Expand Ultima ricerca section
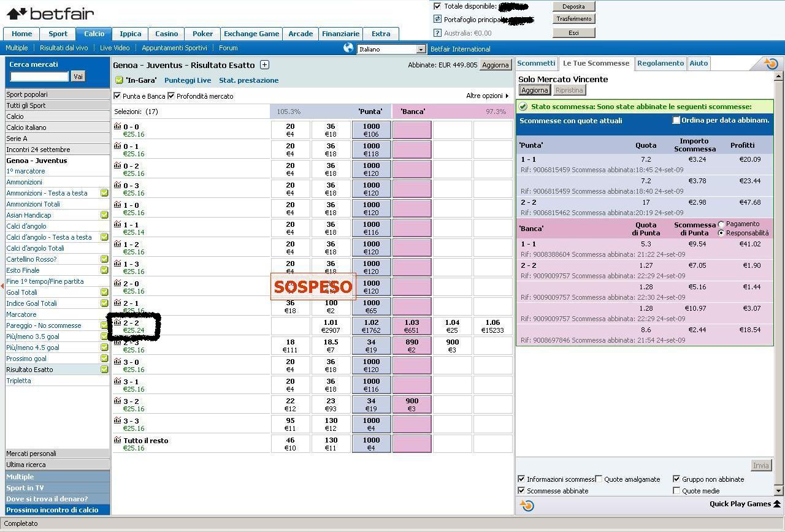785x532 pixels. pos(57,465)
